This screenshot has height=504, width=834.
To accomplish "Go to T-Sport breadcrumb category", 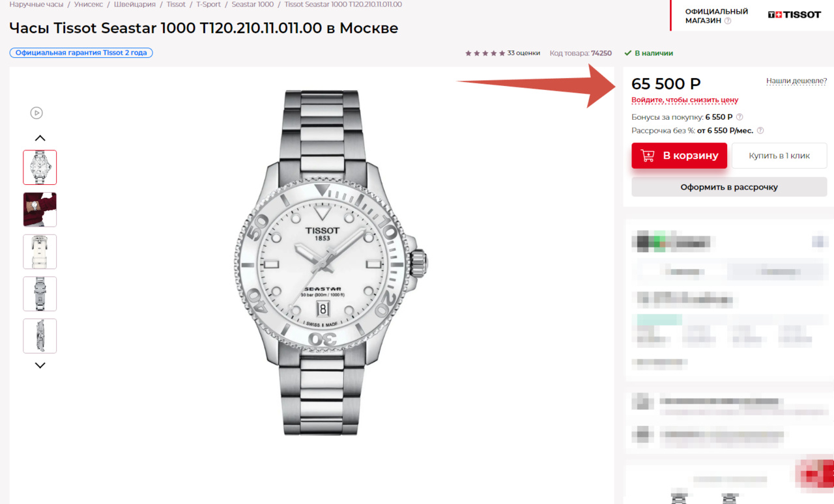I will coord(208,4).
